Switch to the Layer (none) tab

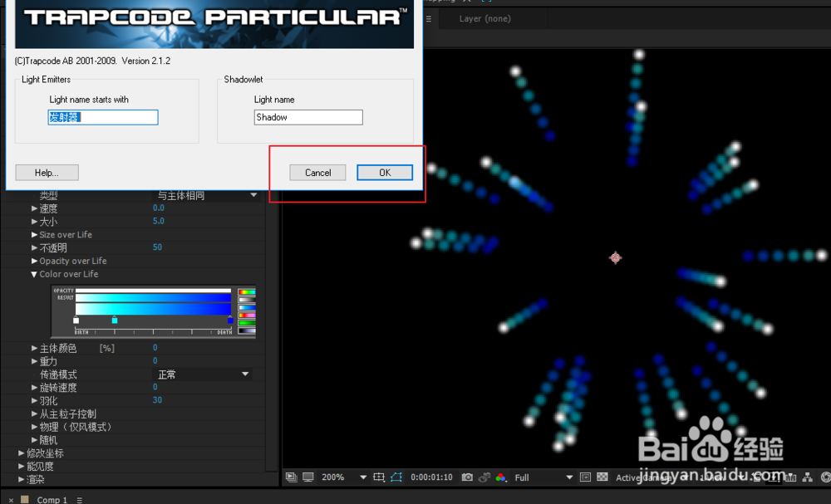(x=485, y=18)
